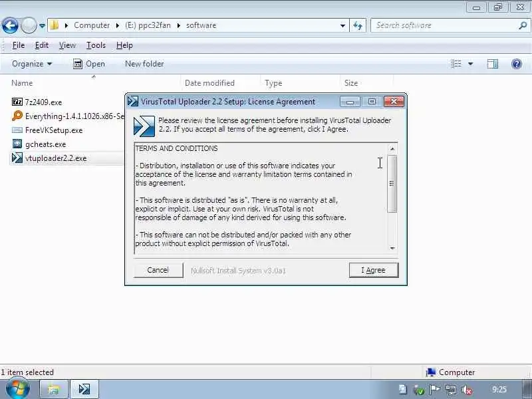Click the address bar Refresh button

(358, 25)
